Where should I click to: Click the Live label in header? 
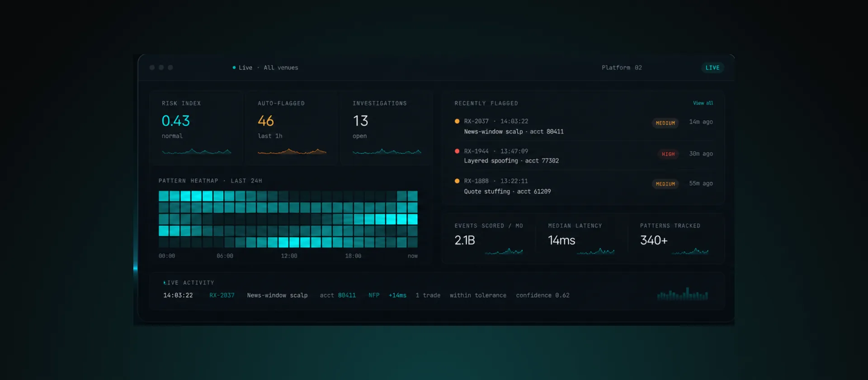point(245,68)
